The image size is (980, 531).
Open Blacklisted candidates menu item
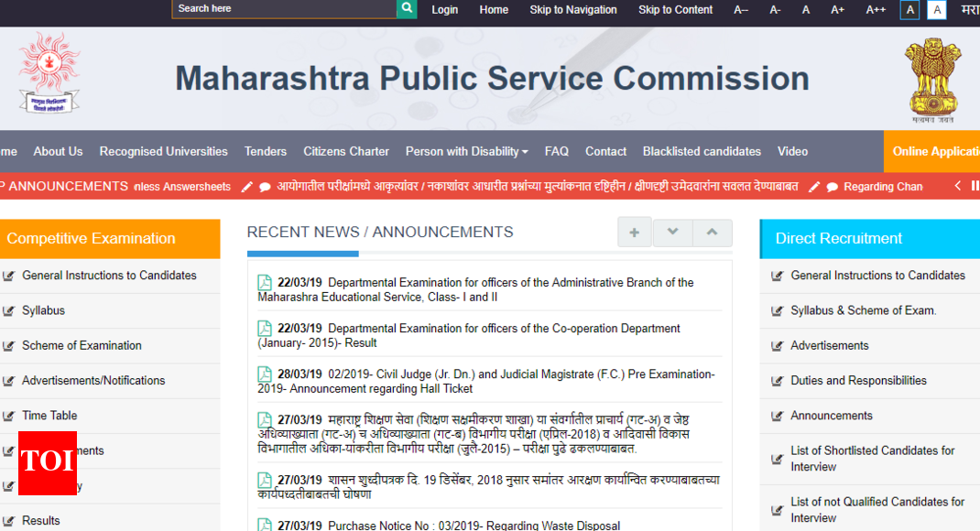pos(702,151)
